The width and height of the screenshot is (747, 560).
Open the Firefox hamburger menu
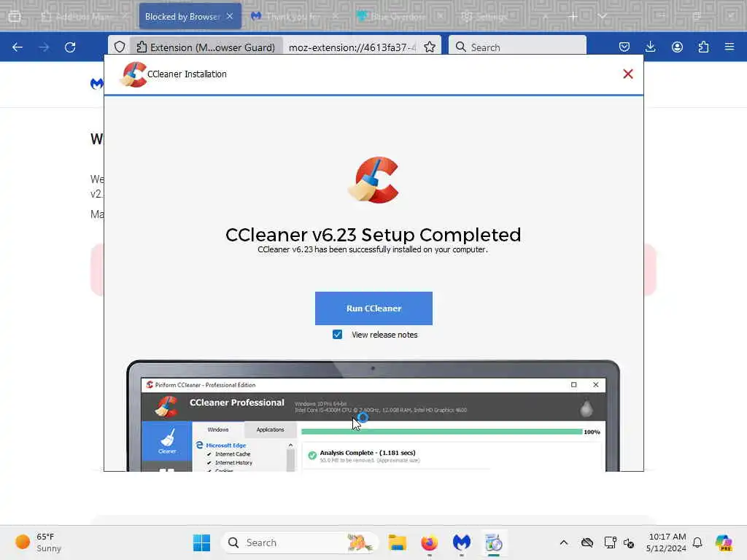click(x=729, y=47)
